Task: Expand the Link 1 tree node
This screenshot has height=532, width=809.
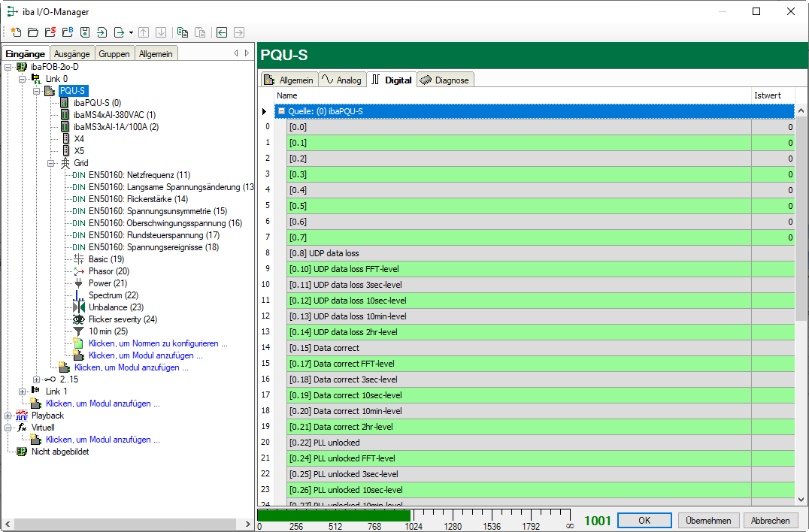Action: (x=22, y=391)
